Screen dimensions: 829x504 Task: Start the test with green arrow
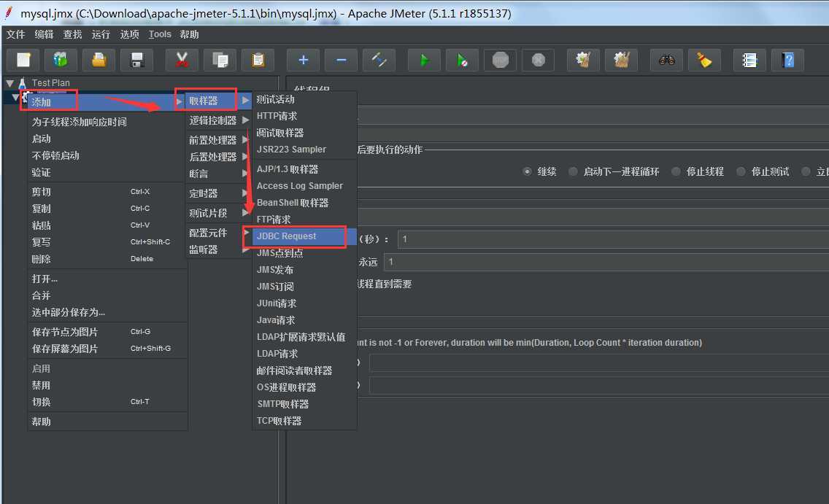424,60
